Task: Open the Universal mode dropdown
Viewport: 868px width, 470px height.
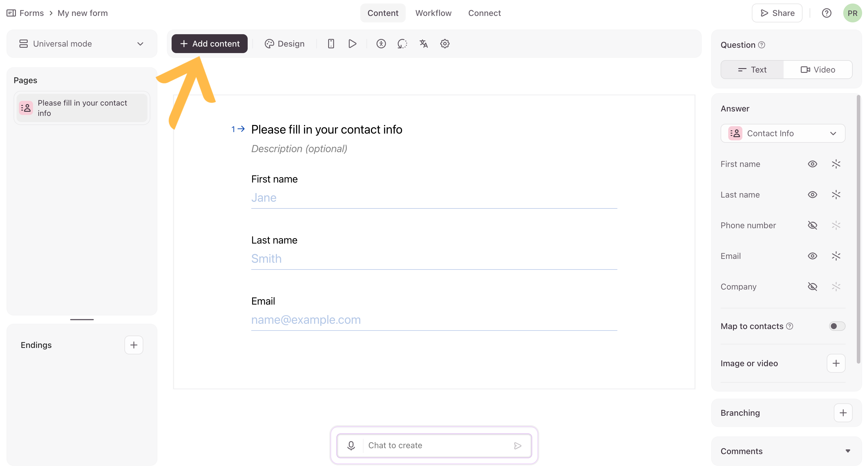Action: (x=82, y=44)
